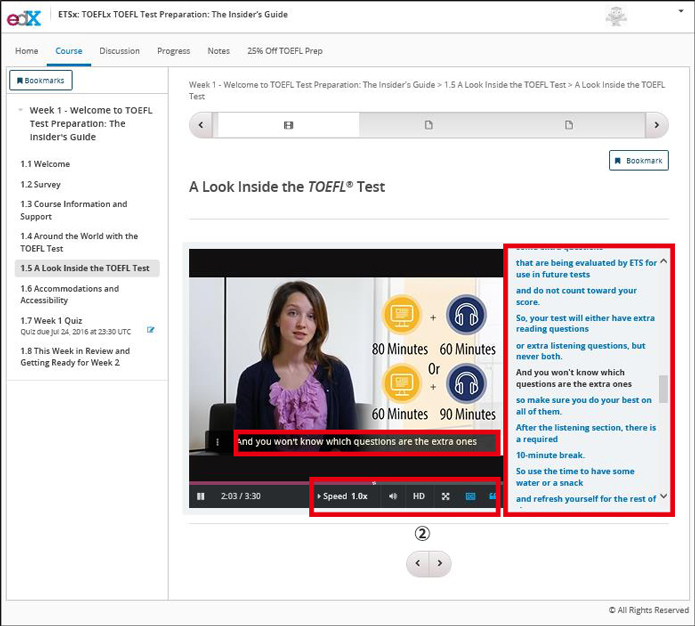
Task: Open 1.3 Course Information and Support
Action: 74,210
